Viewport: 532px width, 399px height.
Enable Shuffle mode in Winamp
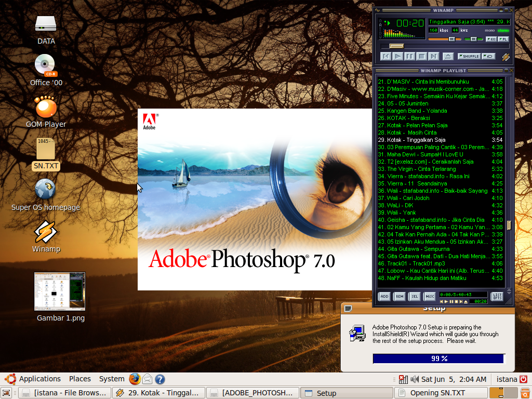click(x=469, y=56)
